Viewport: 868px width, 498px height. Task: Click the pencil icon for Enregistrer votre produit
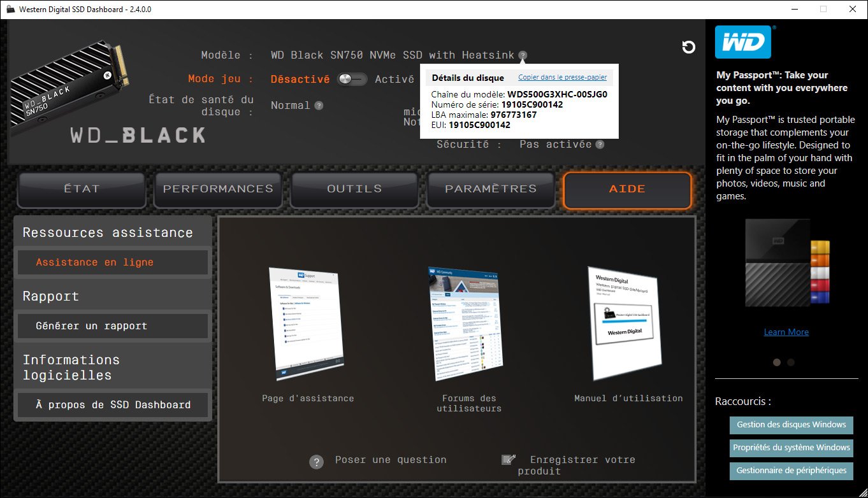pyautogui.click(x=509, y=460)
